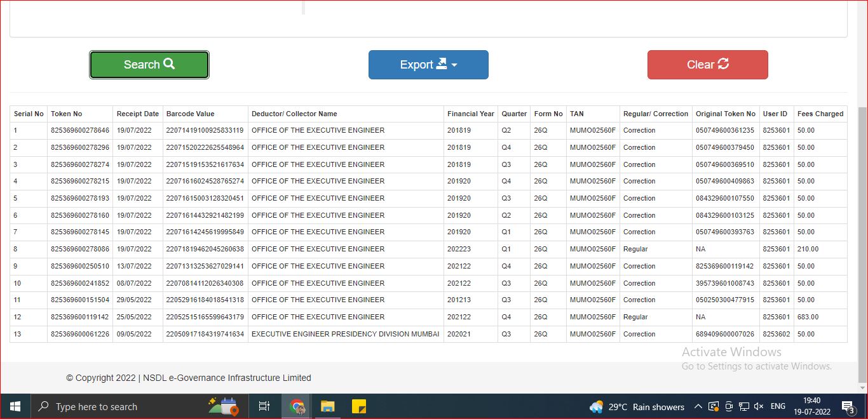The width and height of the screenshot is (868, 419).
Task: Open the ENG language selector
Action: 778,406
